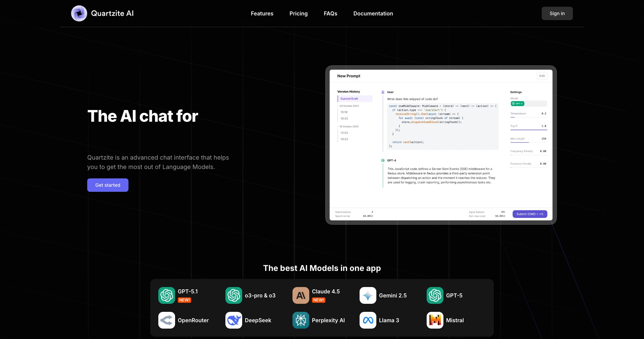The image size is (644, 339).
Task: Click the o3-pro & o3 OpenAI icon
Action: coord(234,295)
